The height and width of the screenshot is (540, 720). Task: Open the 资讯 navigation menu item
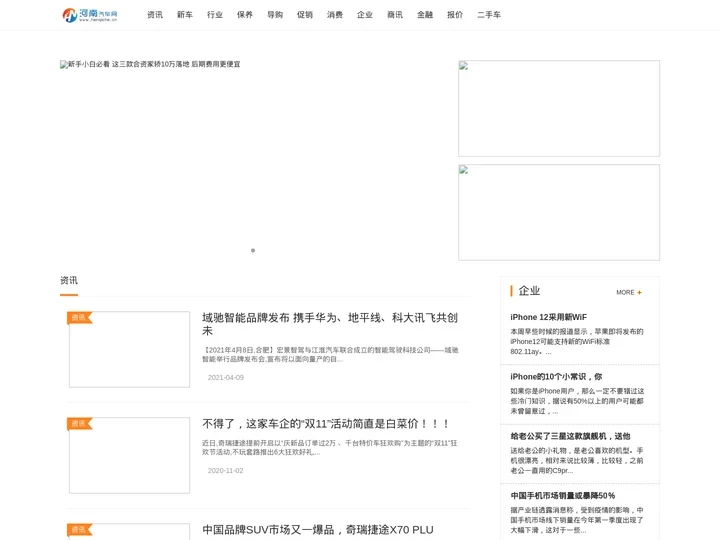tap(155, 15)
